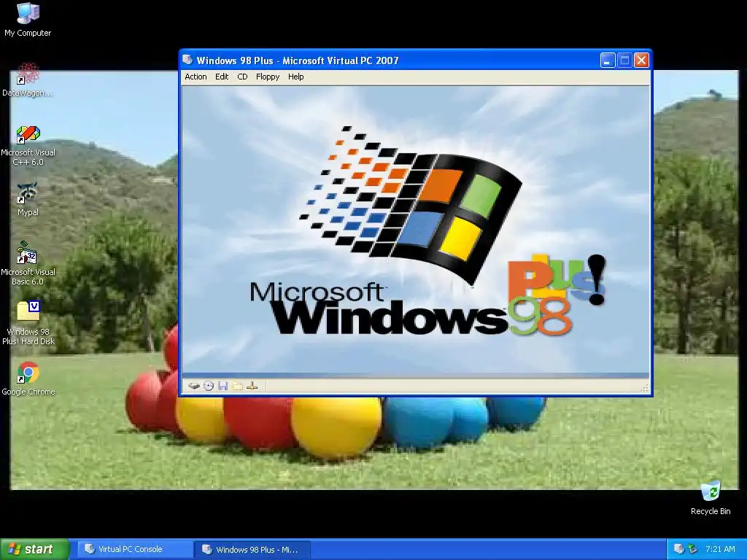This screenshot has width=747, height=560.
Task: Click the network adapter status icon
Action: [252, 386]
